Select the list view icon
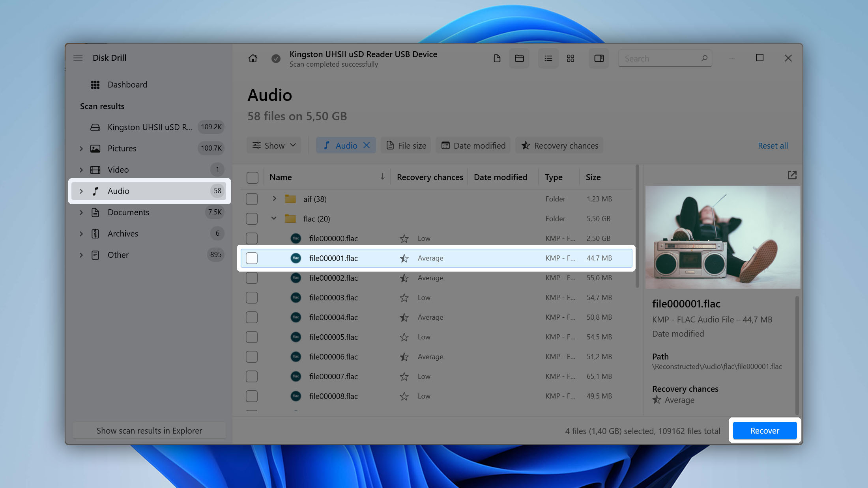The image size is (868, 488). click(548, 58)
